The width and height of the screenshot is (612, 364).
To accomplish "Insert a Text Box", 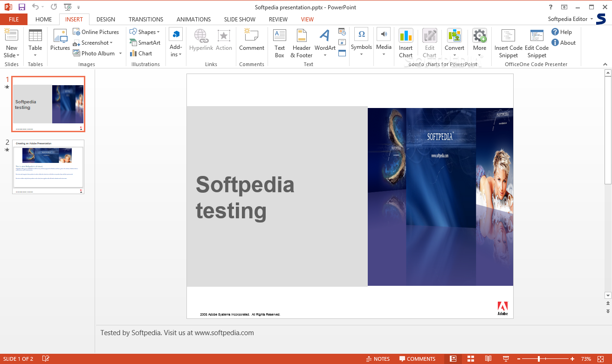I will coord(280,43).
